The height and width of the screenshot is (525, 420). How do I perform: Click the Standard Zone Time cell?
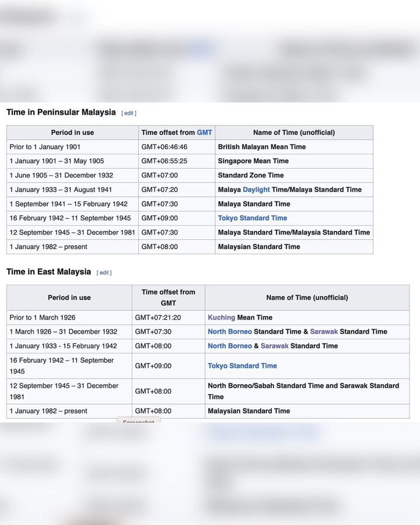coord(251,175)
